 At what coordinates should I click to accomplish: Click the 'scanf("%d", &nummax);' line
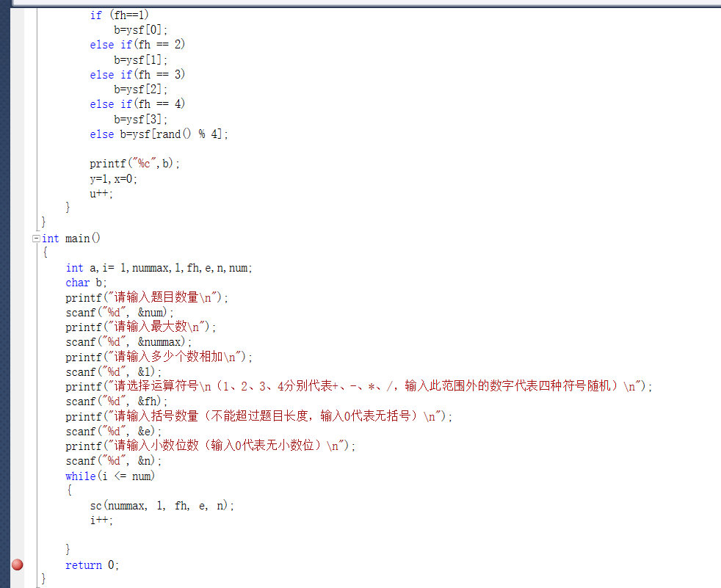pos(128,342)
